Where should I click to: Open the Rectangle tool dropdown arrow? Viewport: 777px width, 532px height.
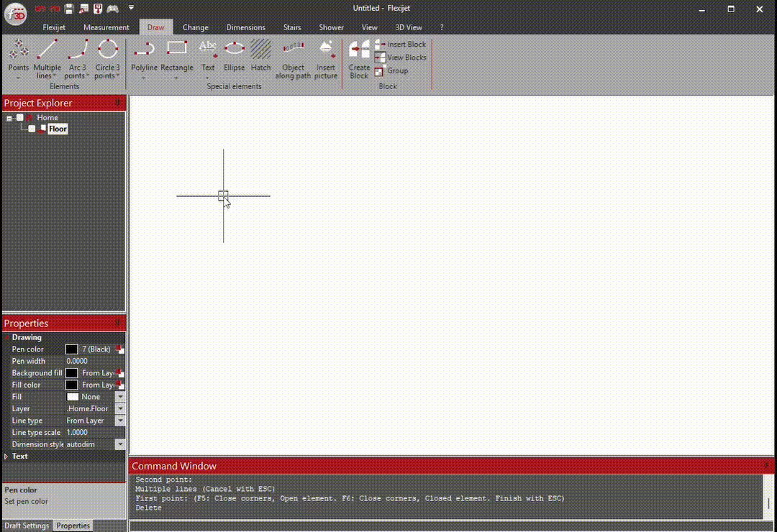tap(176, 78)
